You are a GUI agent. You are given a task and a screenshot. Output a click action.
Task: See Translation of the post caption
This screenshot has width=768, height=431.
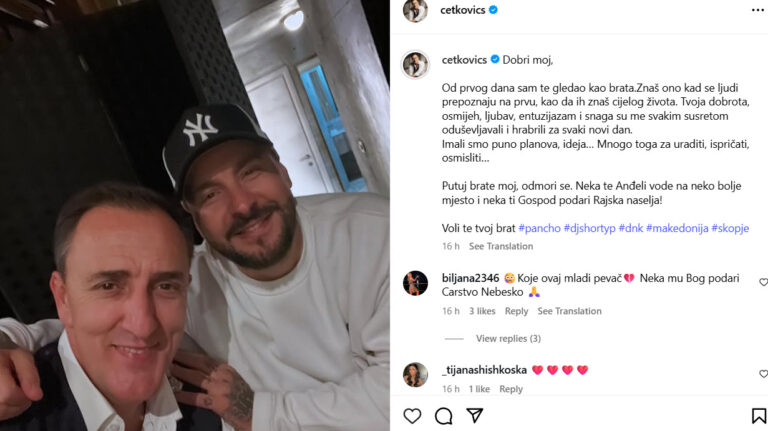[x=501, y=246]
